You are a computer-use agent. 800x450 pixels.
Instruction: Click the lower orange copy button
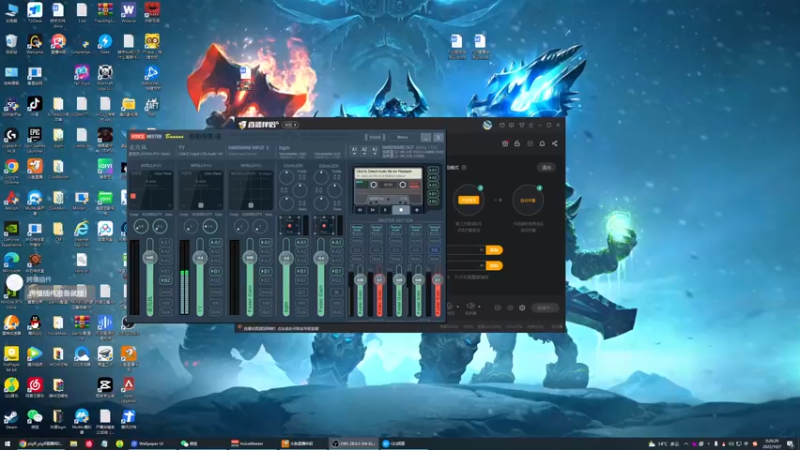coord(493,266)
